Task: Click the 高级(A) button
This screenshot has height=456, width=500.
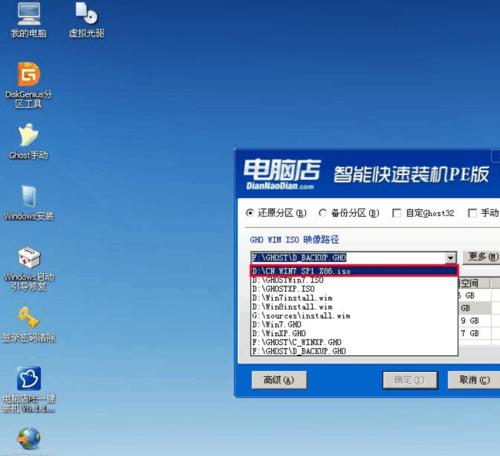Action: click(x=279, y=380)
